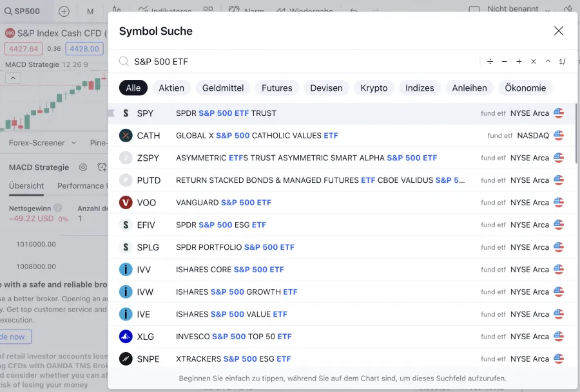The image size is (580, 392).
Task: Insert the multiplication operator in search
Action: [x=534, y=62]
